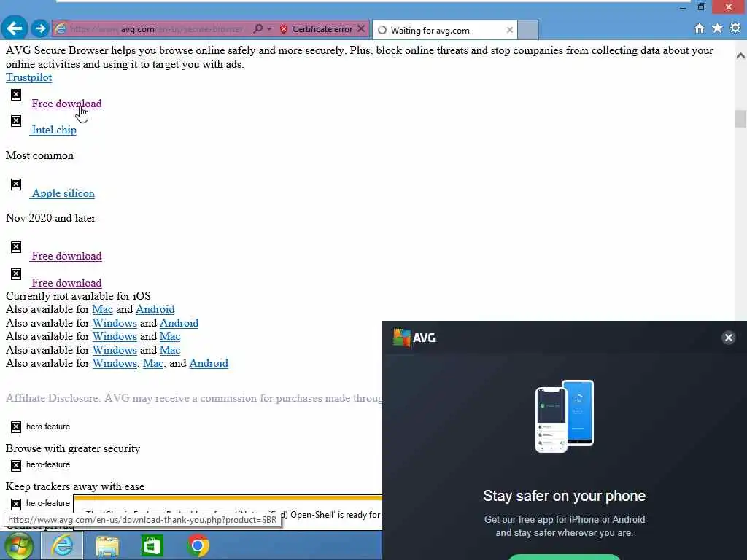Image resolution: width=747 pixels, height=560 pixels.
Task: Click the Certificate error security badge
Action: coord(317,29)
